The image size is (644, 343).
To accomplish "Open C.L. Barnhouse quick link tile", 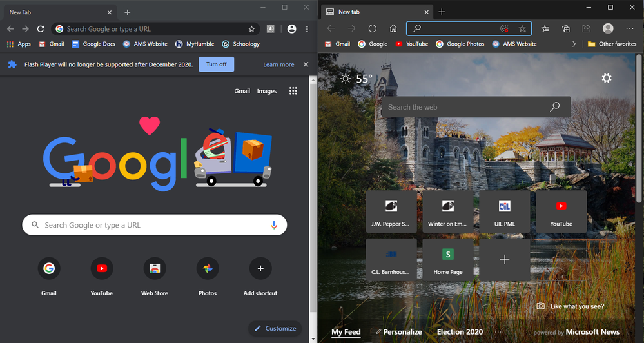I will click(391, 260).
